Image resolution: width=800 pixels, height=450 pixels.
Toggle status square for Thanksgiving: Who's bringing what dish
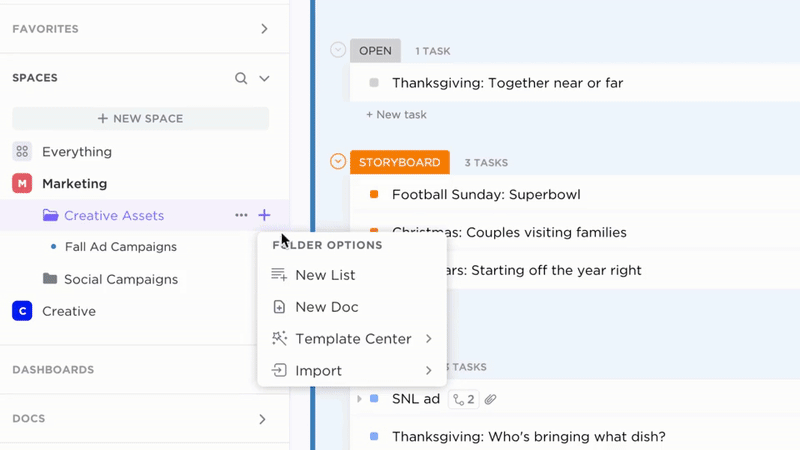(374, 437)
